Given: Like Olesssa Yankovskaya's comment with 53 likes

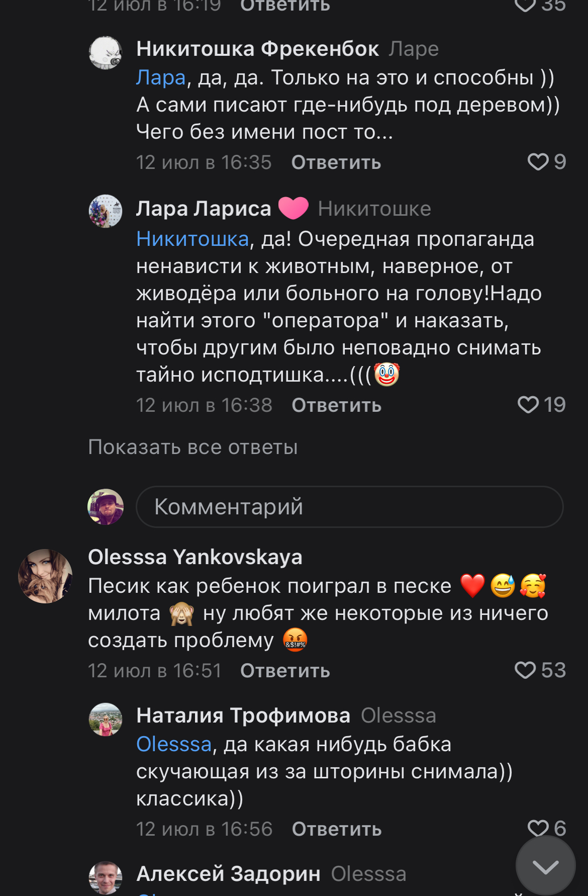Looking at the screenshot, I should (x=525, y=670).
